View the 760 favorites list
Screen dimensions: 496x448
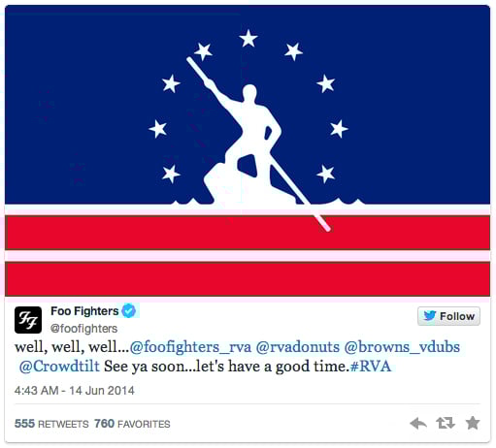pyautogui.click(x=132, y=424)
